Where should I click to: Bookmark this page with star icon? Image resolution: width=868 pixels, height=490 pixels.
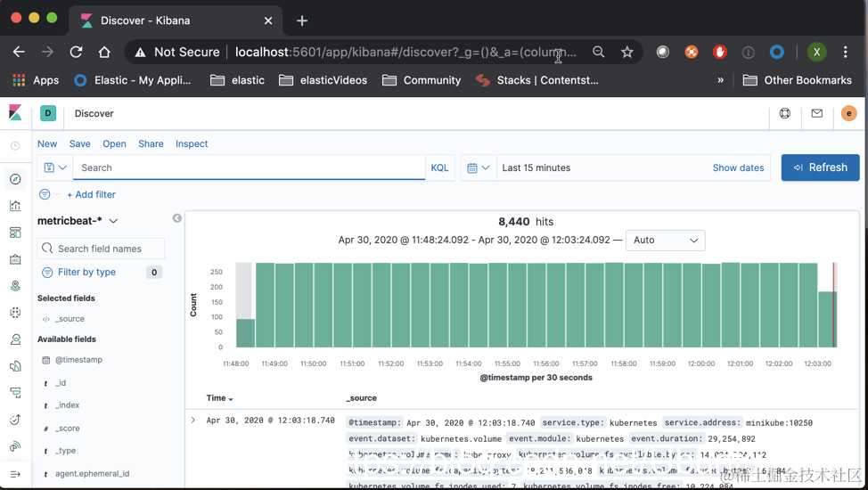click(x=626, y=52)
